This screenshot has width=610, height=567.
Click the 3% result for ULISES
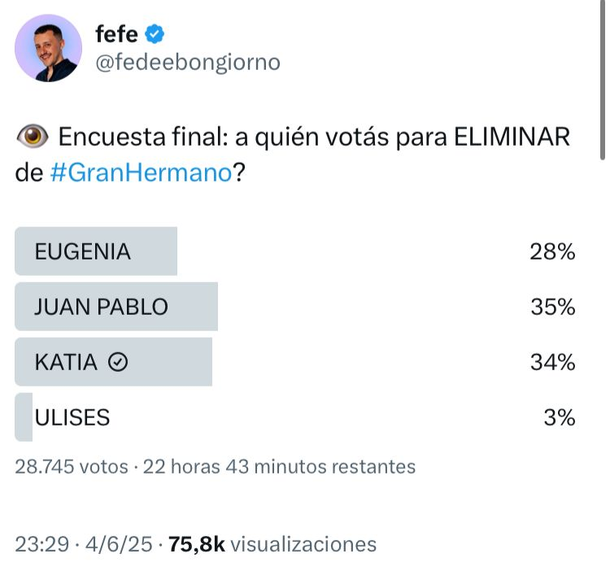point(558,418)
